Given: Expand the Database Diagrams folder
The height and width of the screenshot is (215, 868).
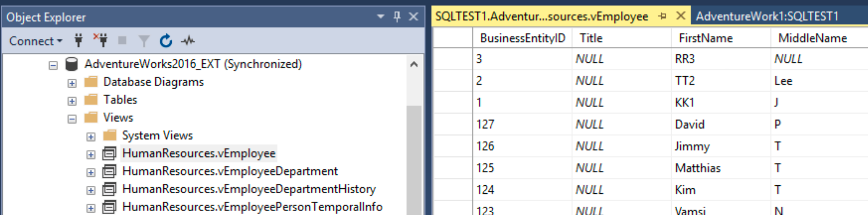Looking at the screenshot, I should click(72, 83).
